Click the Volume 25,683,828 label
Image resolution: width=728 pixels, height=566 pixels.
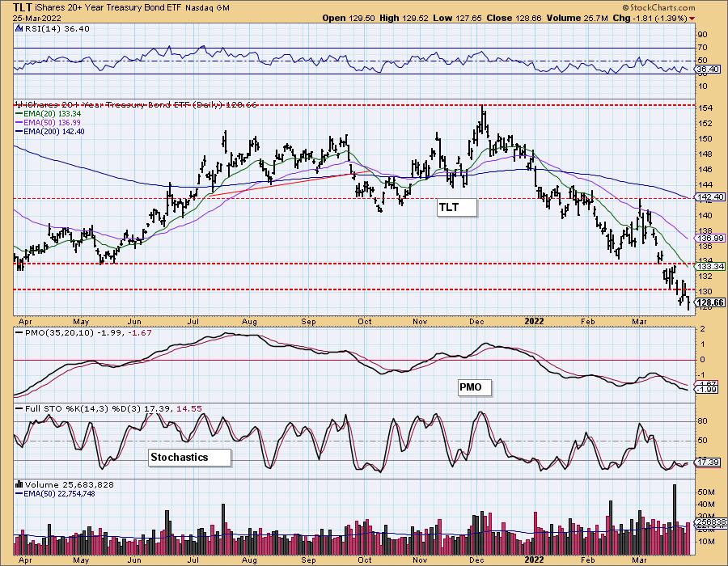[x=70, y=484]
